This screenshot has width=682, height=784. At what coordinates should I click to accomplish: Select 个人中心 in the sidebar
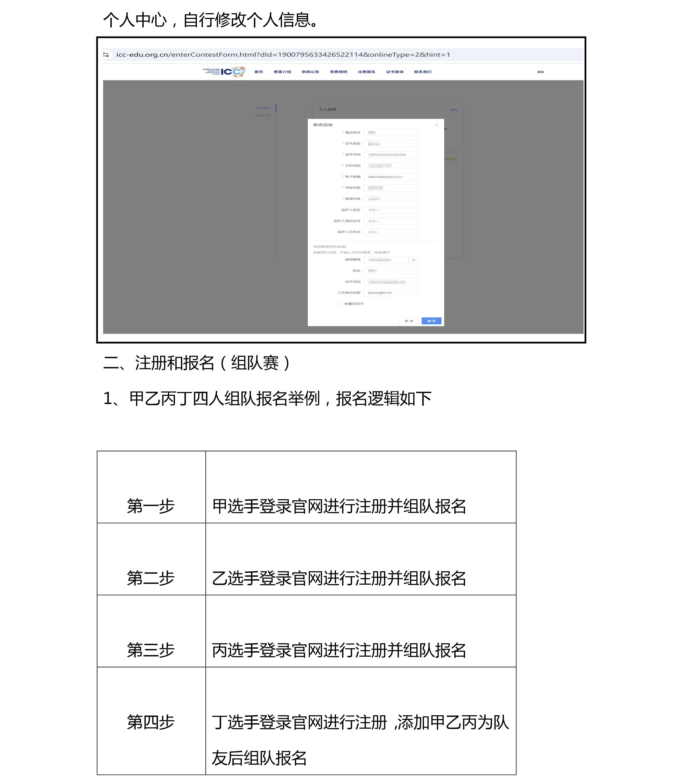263,108
